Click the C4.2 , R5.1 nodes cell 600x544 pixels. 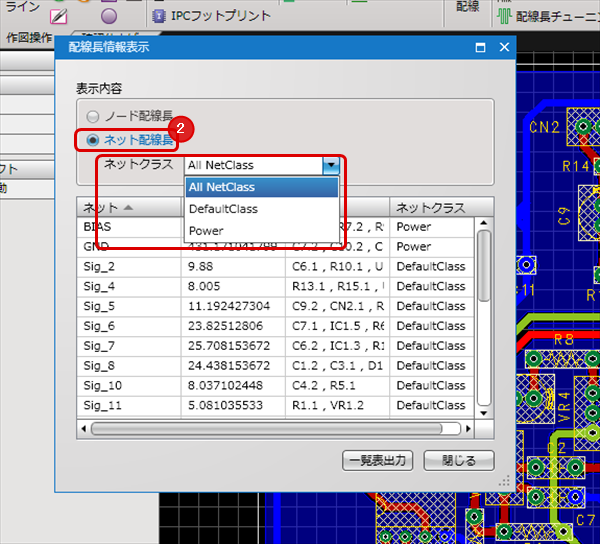(x=338, y=386)
